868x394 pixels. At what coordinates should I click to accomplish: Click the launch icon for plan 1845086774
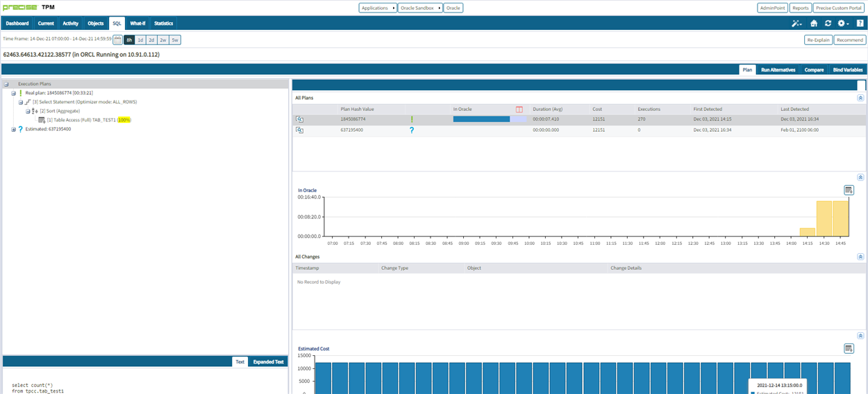300,119
